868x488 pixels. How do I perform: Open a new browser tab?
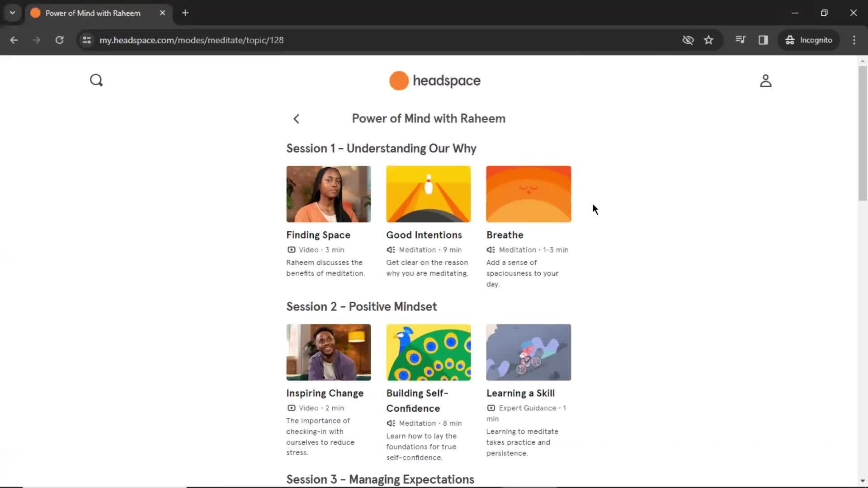click(185, 13)
